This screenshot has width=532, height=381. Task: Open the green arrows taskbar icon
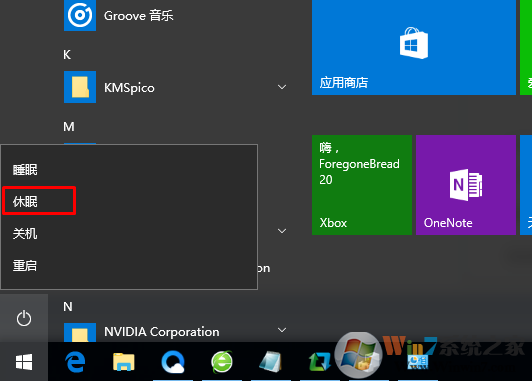click(x=319, y=362)
